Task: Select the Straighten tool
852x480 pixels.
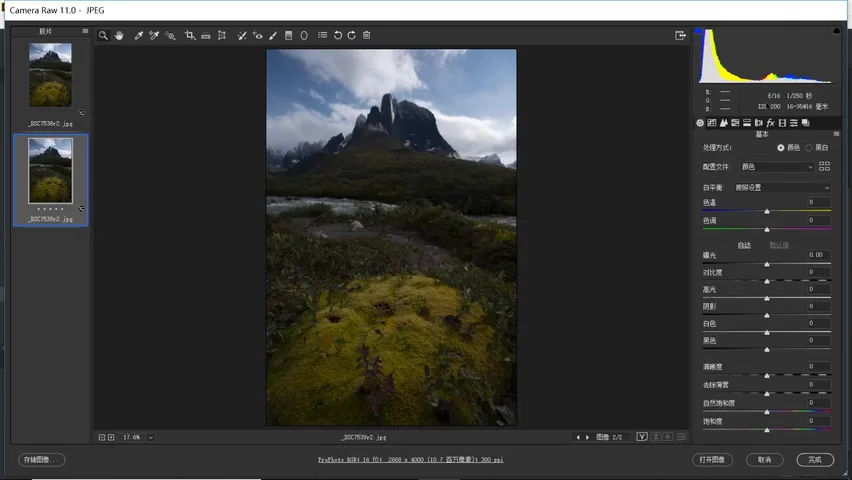Action: [205, 35]
